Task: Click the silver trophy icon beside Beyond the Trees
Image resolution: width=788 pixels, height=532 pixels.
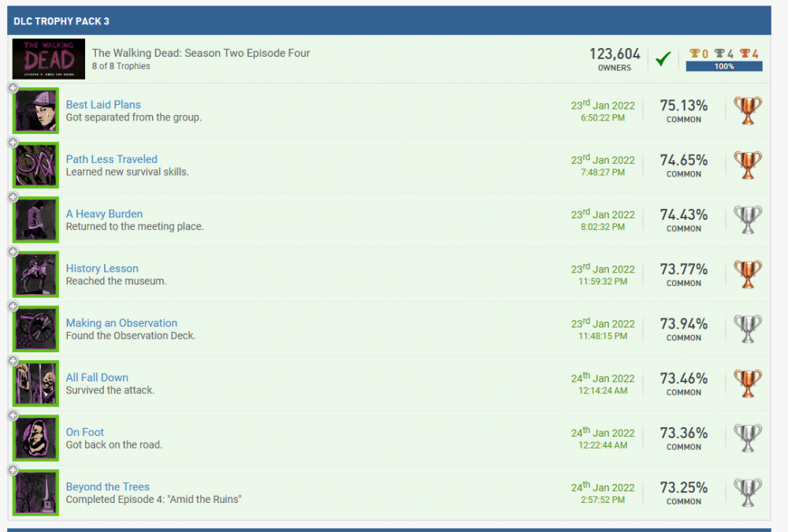Action: point(747,491)
